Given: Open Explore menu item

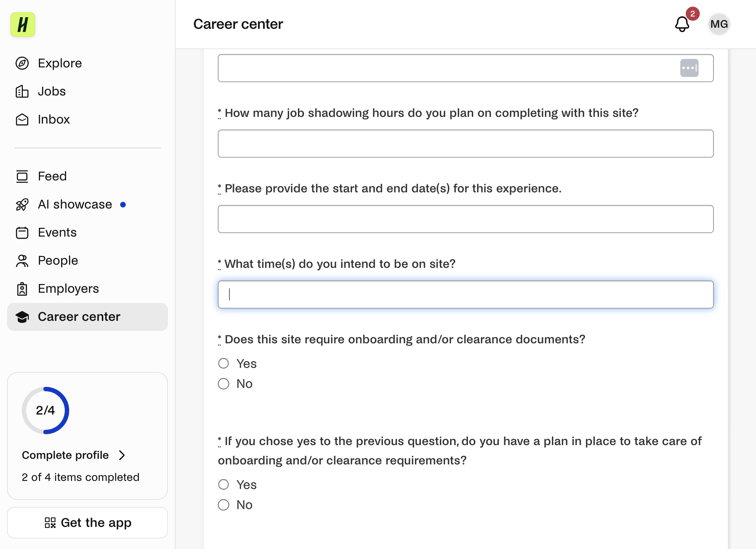Looking at the screenshot, I should tap(87, 63).
